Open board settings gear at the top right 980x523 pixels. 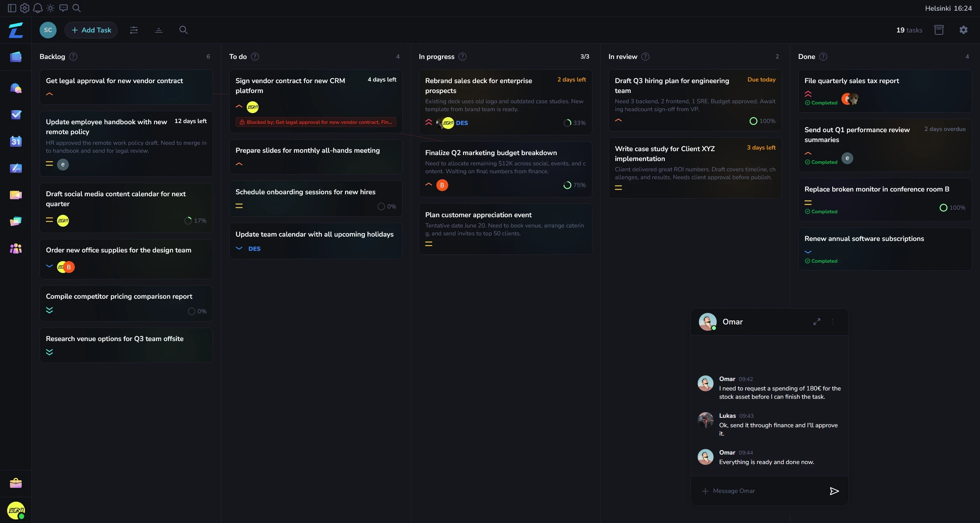pos(963,30)
